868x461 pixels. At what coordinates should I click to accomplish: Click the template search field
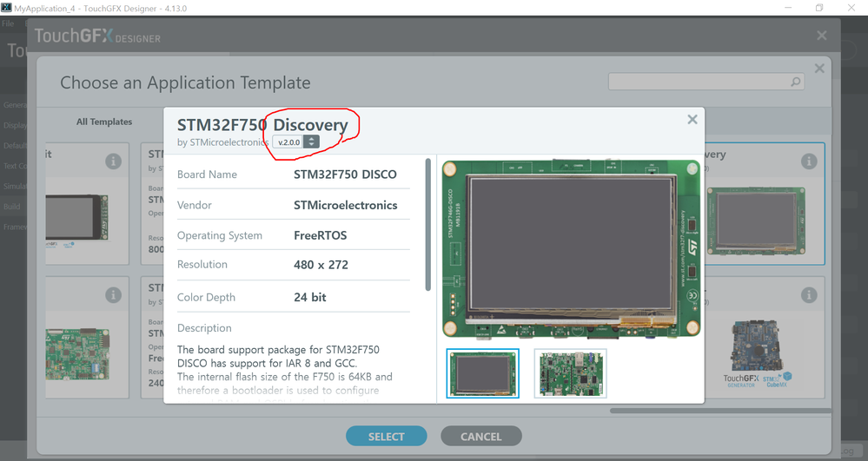[706, 82]
